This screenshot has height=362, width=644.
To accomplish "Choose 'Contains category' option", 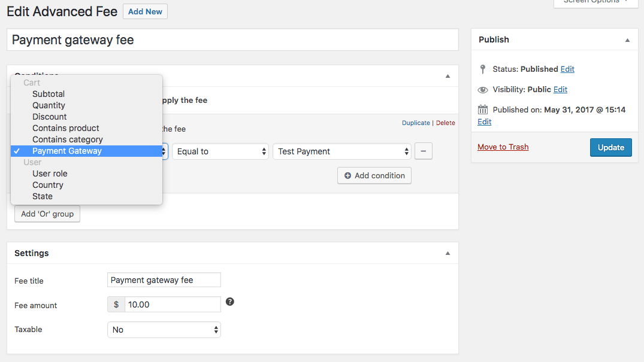I will (87, 139).
